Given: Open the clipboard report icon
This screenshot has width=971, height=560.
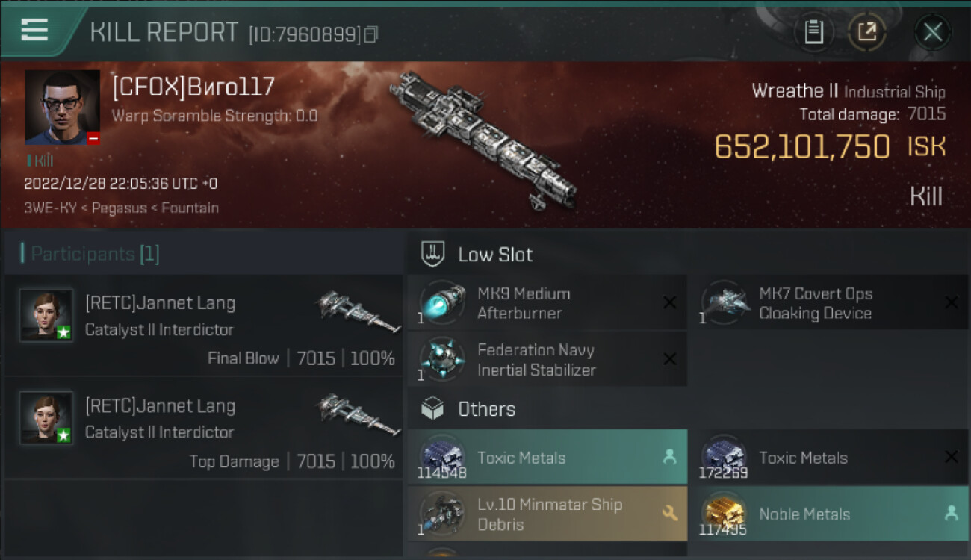Looking at the screenshot, I should click(x=813, y=32).
